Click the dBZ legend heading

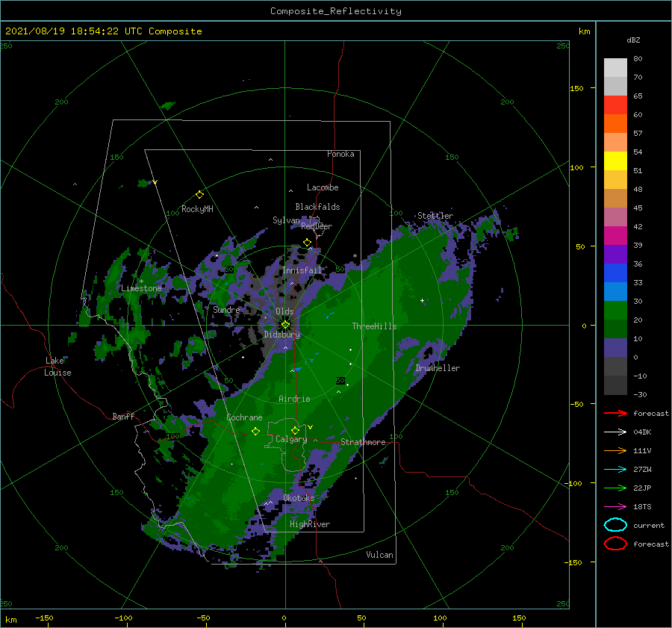[x=633, y=40]
